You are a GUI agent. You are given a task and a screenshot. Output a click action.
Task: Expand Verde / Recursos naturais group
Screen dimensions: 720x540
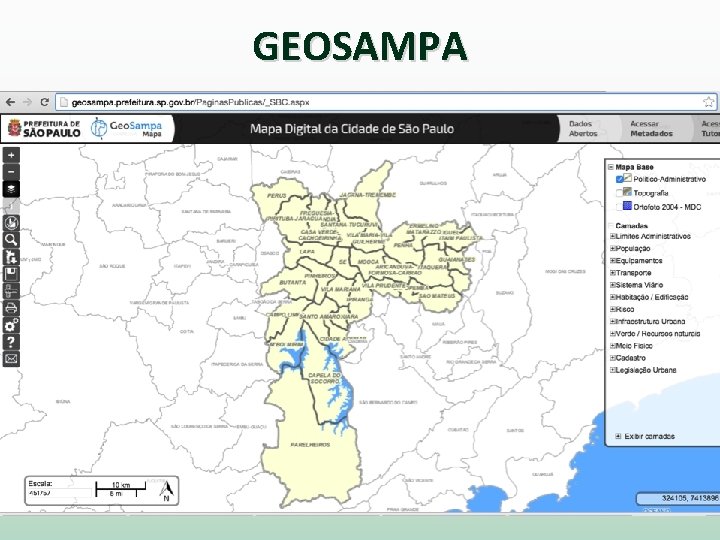pos(613,333)
